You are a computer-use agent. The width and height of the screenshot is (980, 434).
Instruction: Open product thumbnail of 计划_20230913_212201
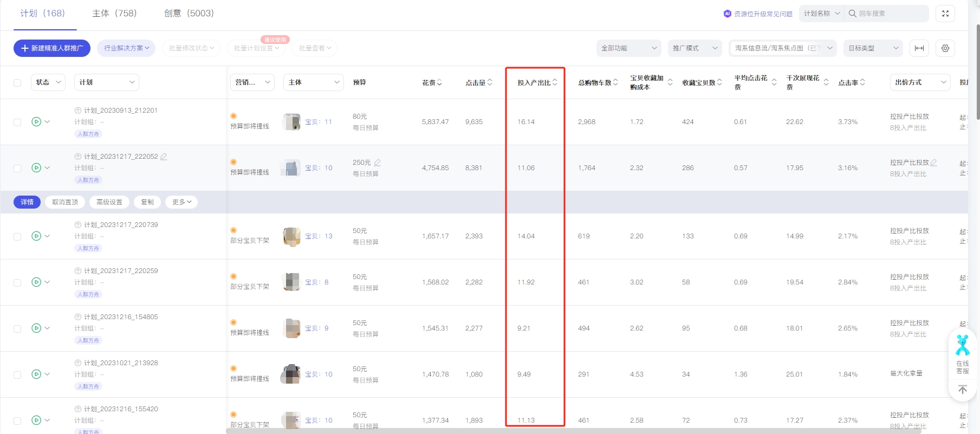[291, 122]
